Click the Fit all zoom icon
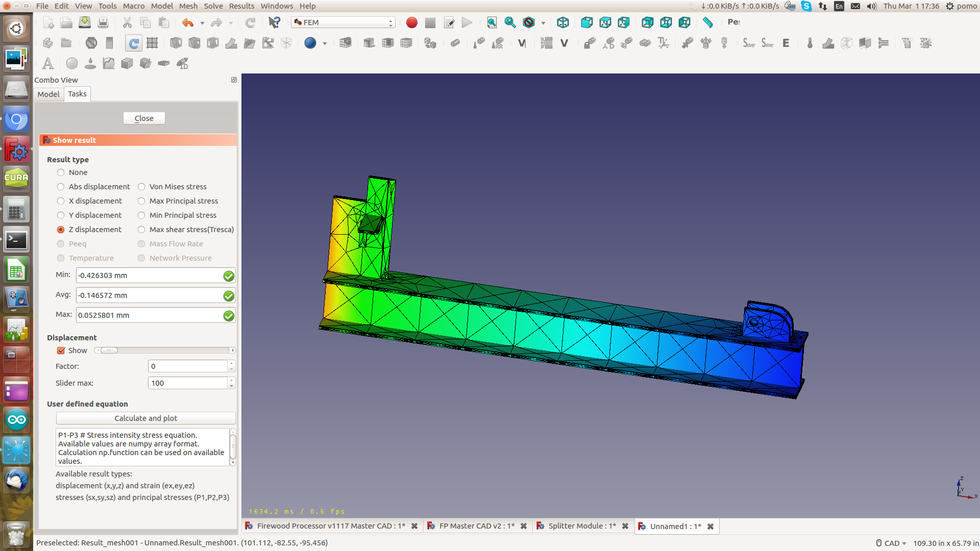Viewport: 980px width, 551px height. 492,22
